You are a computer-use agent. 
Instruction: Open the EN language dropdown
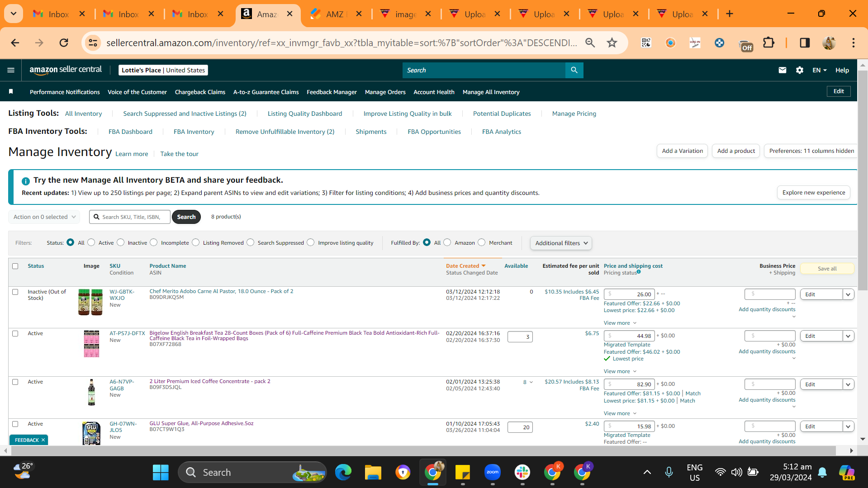click(819, 70)
